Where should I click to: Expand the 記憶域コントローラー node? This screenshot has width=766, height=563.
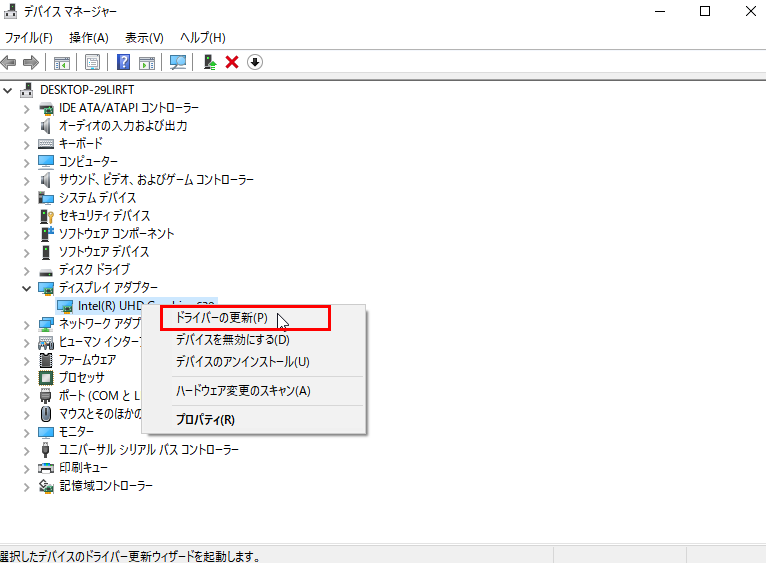(x=27, y=487)
